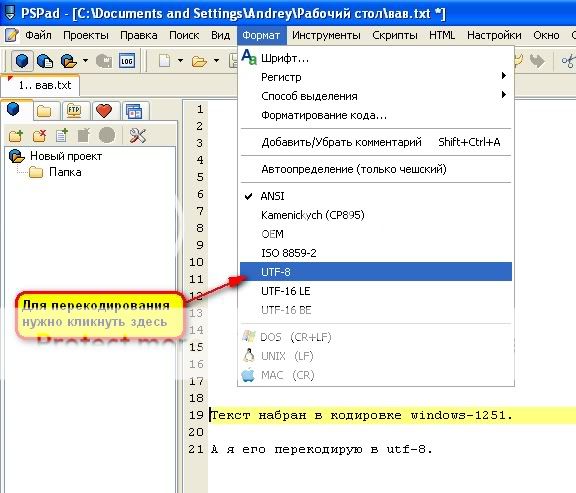Switch to the вав.txt document tab
Screen dimensions: 576x493
click(x=40, y=85)
